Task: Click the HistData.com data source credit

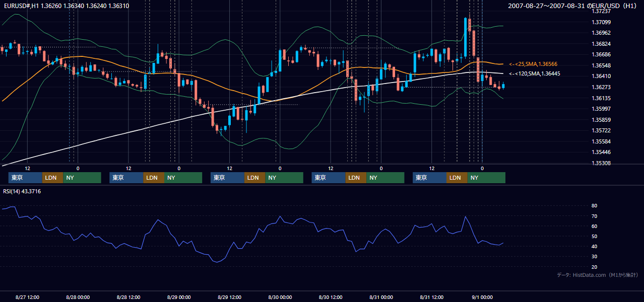Action: [597, 275]
